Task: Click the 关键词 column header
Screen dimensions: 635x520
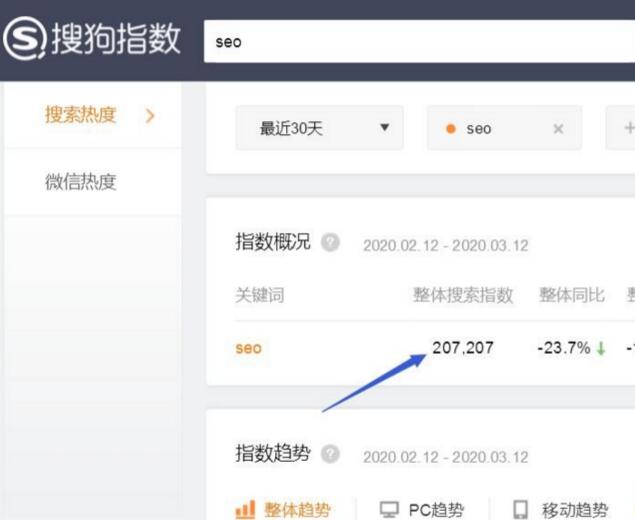Action: (260, 295)
